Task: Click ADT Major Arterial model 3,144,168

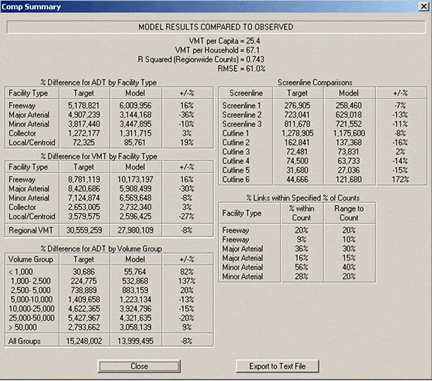Action: (x=135, y=115)
